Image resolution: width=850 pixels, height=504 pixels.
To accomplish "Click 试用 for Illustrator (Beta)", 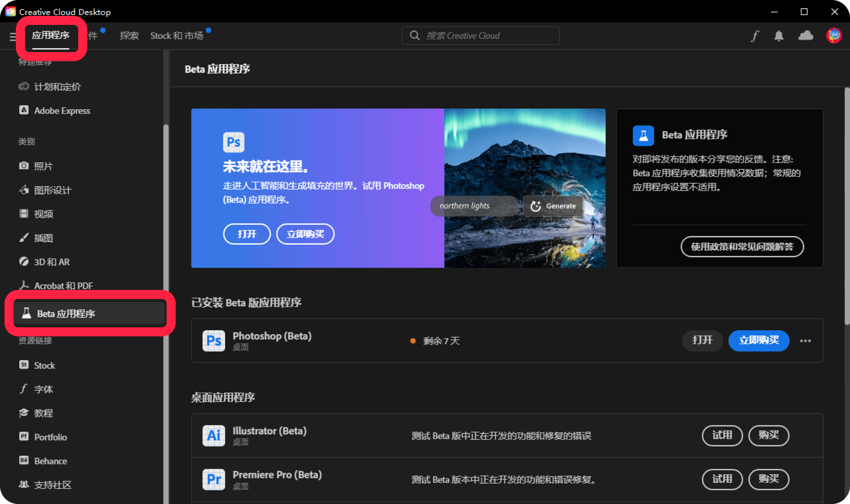I will [x=722, y=435].
